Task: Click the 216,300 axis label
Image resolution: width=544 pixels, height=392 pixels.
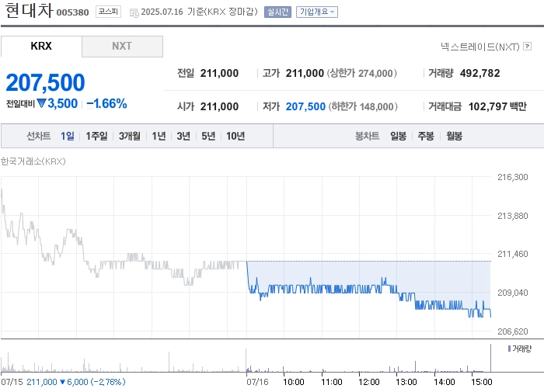Action: [512, 177]
